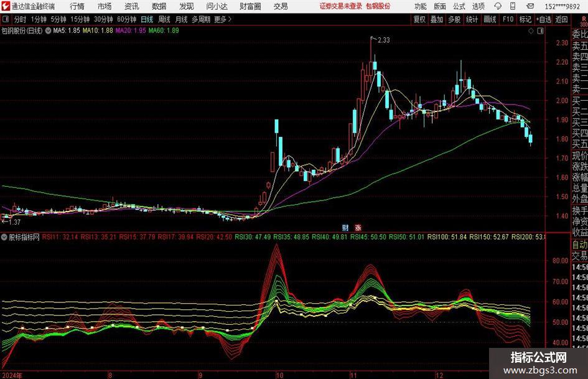Open the 资讯 menu
Viewport: 588px width, 379px height.
(x=132, y=6)
